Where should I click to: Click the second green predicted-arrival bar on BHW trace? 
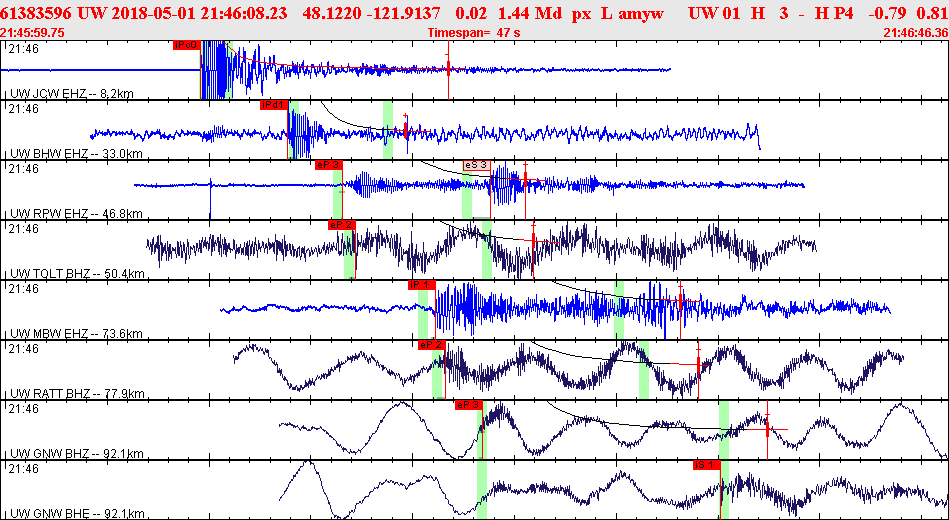click(388, 130)
